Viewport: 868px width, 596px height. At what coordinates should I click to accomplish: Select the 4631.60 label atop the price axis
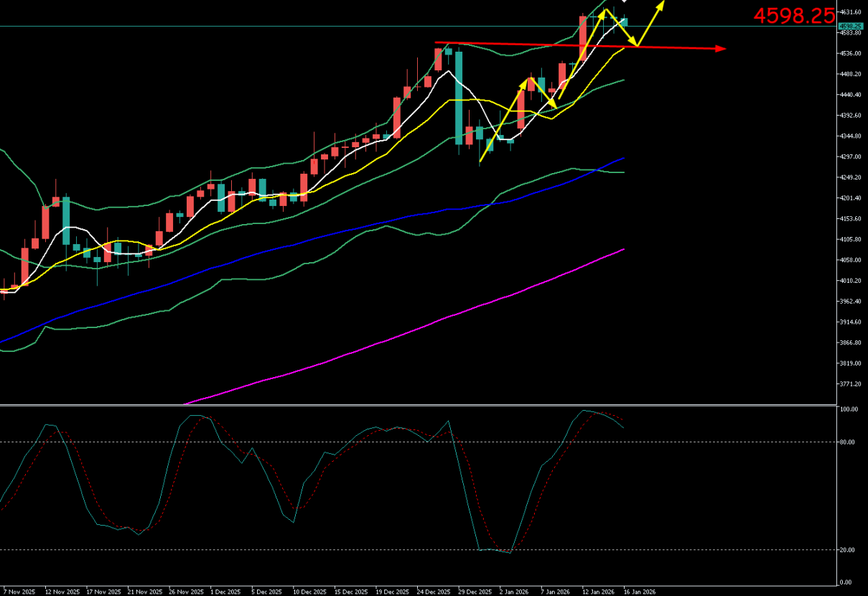point(852,12)
